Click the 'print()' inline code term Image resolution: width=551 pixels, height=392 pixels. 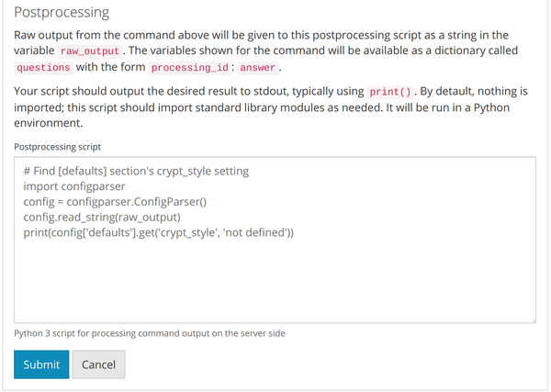coord(389,93)
